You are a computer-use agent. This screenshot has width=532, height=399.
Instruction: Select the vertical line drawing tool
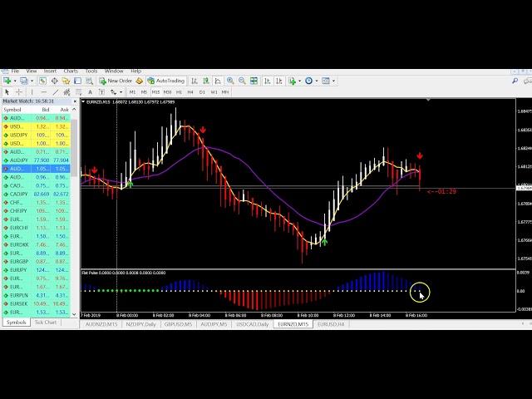click(32, 92)
